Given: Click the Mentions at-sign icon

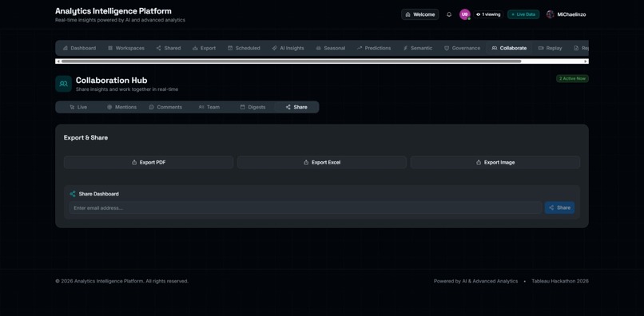Looking at the screenshot, I should [x=109, y=107].
